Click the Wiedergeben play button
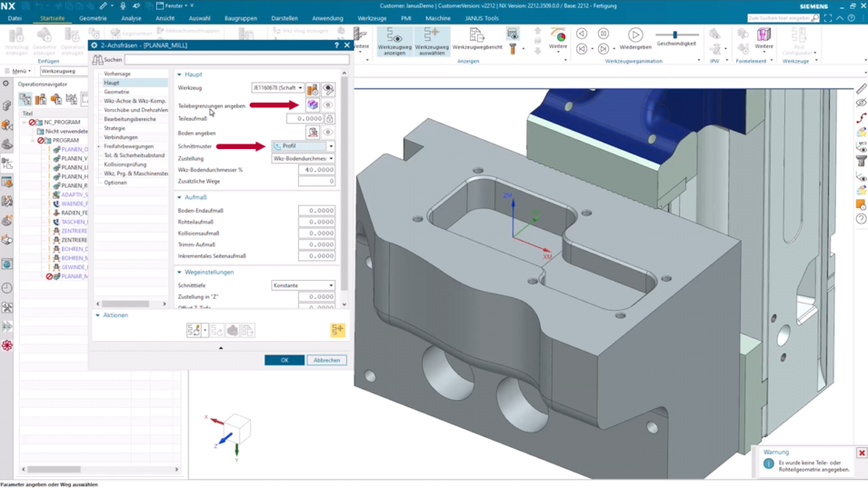Screen dimensions: 868x488 [x=635, y=38]
